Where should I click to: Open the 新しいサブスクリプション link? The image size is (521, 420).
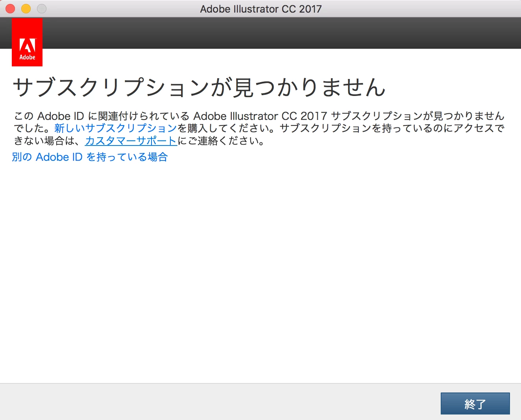pos(116,128)
